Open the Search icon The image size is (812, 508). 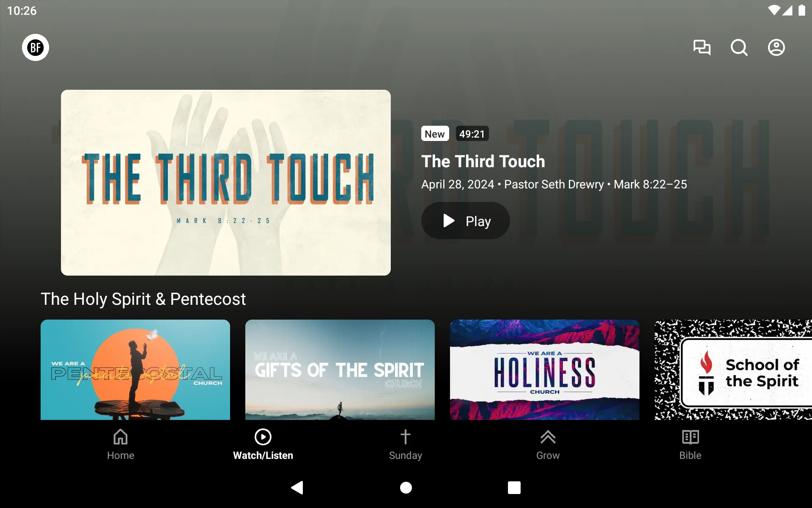coord(739,47)
